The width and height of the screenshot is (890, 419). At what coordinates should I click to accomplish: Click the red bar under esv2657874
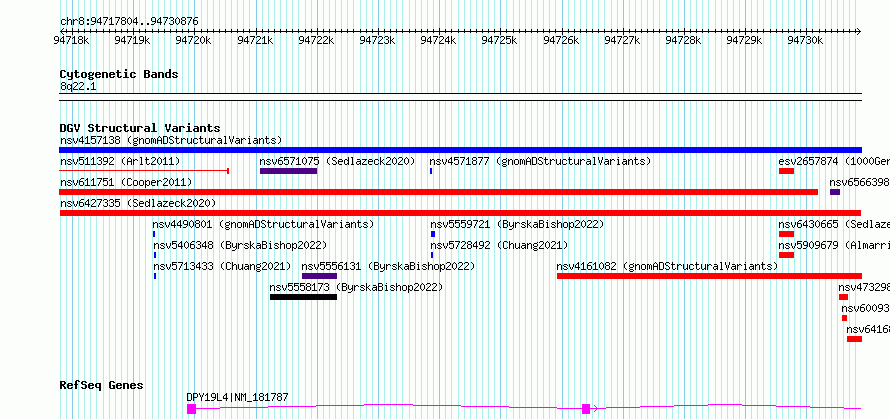tap(786, 171)
